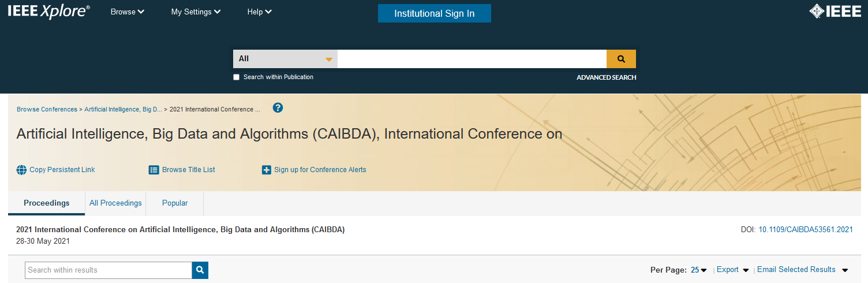The height and width of the screenshot is (283, 868).
Task: Focus the main search text field
Action: click(472, 59)
